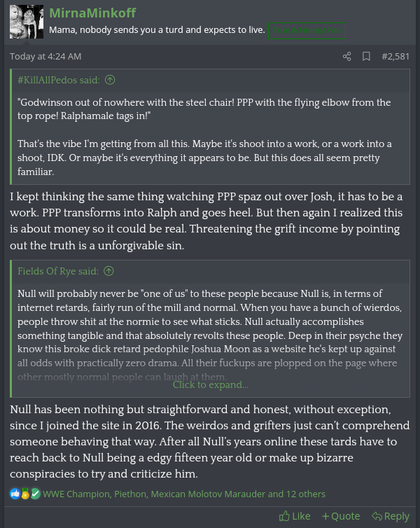The height and width of the screenshot is (528, 420).
Task: Click the Like button
Action: point(295,516)
